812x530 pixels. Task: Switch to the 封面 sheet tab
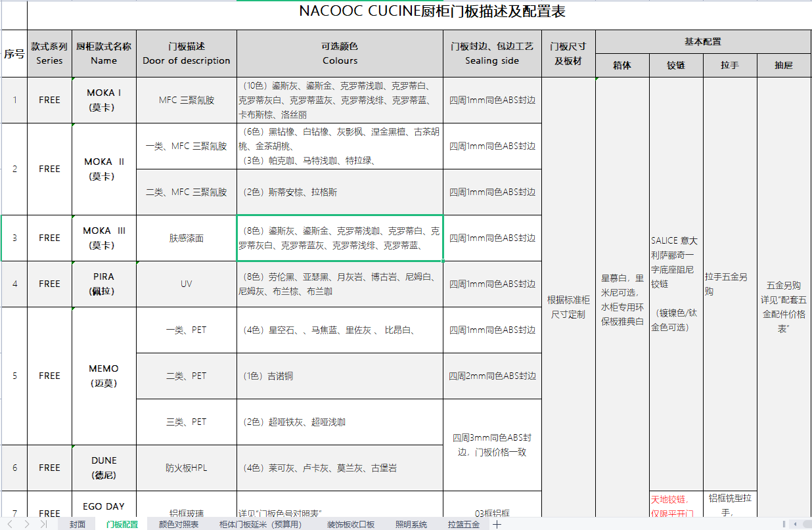pos(78,524)
